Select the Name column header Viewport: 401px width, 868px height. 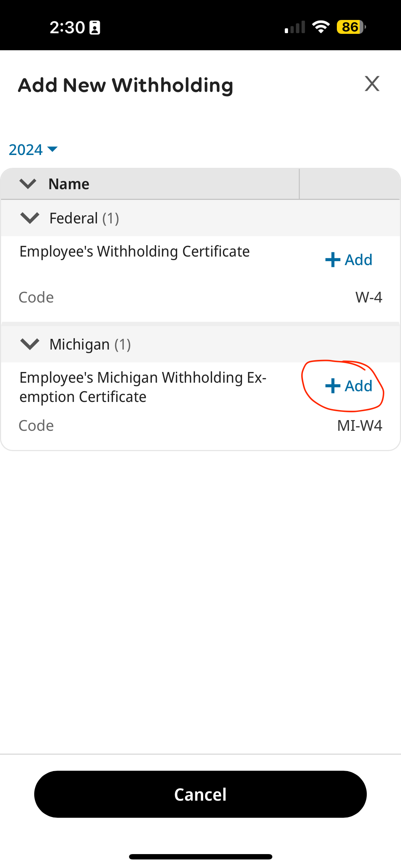click(69, 184)
